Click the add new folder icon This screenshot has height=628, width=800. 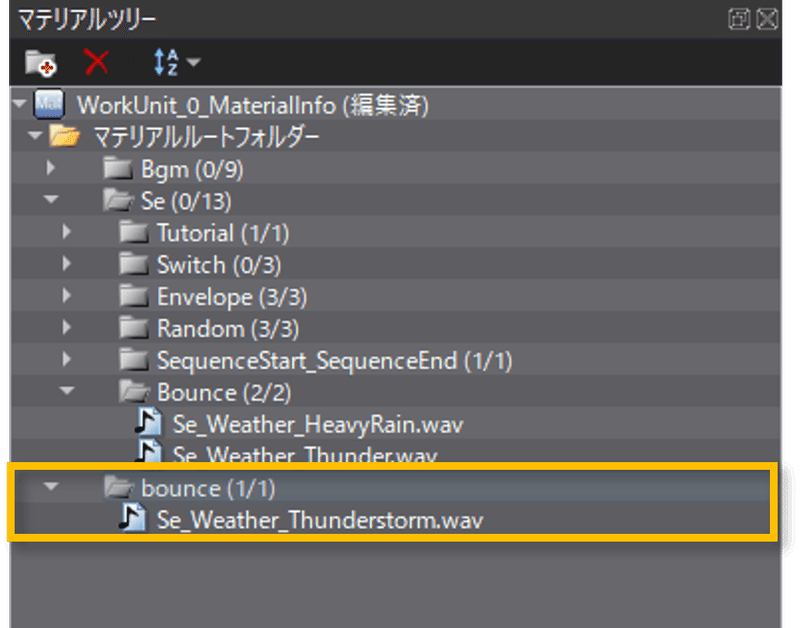point(41,63)
